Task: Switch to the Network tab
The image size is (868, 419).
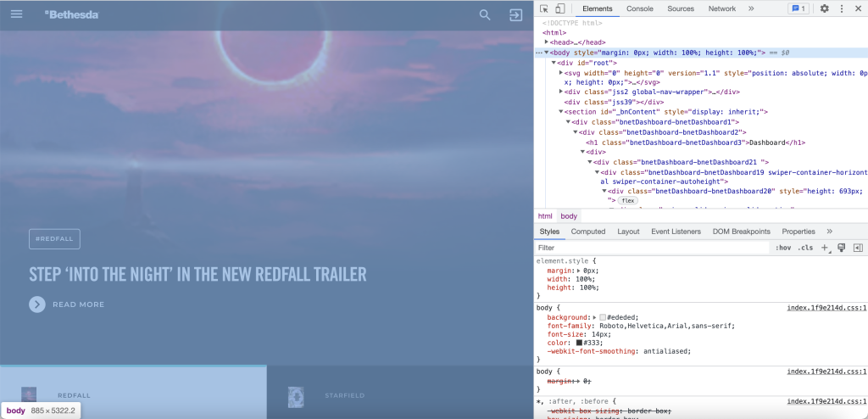Action: (722, 8)
